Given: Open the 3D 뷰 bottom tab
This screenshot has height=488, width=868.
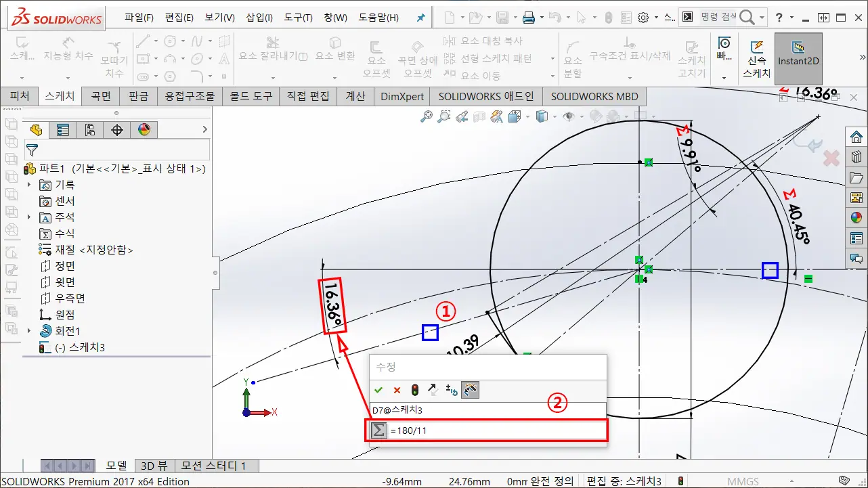Looking at the screenshot, I should tap(154, 466).
